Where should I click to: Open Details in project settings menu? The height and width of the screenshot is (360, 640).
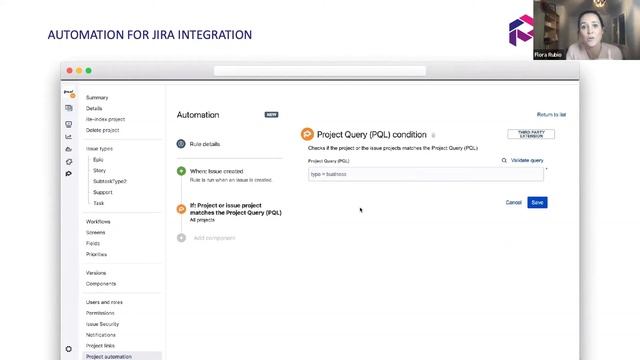point(94,108)
